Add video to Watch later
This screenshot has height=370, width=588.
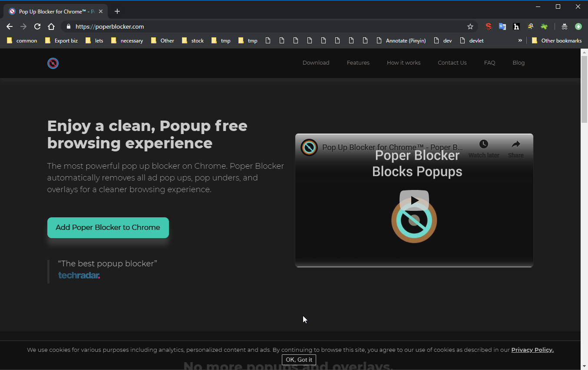coord(483,148)
